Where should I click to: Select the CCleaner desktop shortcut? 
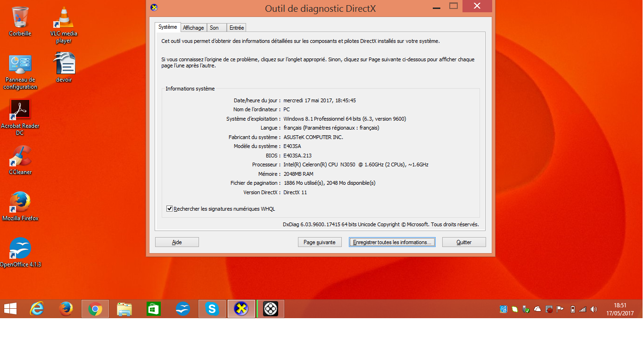pos(20,160)
